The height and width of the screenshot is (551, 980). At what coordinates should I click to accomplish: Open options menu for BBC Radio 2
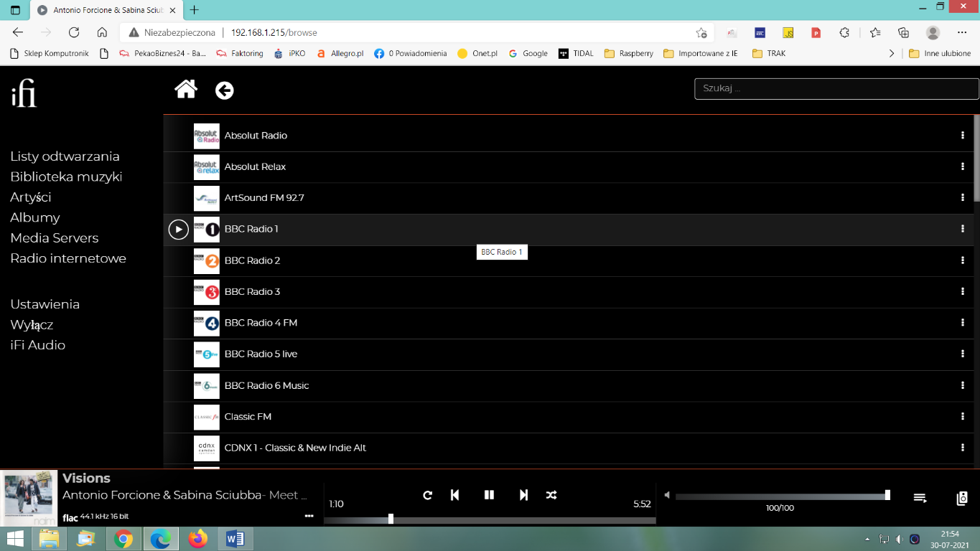[x=963, y=260]
